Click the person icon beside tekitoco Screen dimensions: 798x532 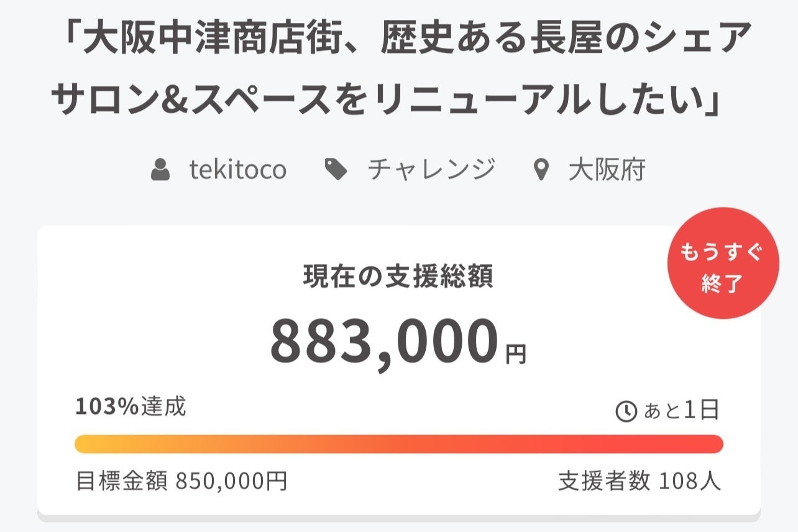160,170
